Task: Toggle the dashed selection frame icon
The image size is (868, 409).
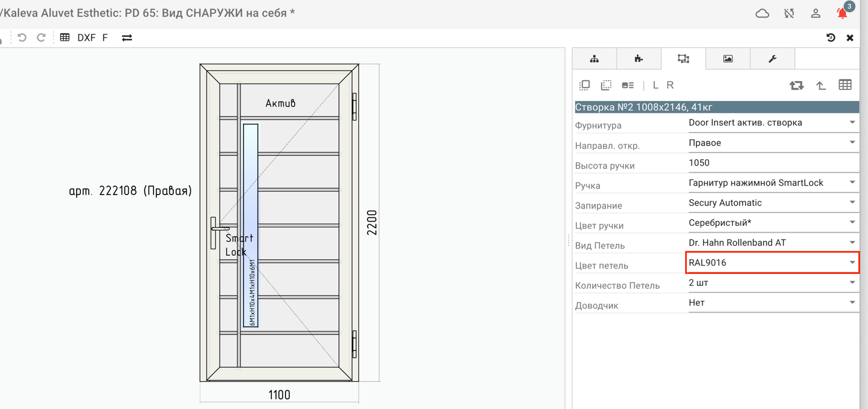Action: tap(606, 85)
